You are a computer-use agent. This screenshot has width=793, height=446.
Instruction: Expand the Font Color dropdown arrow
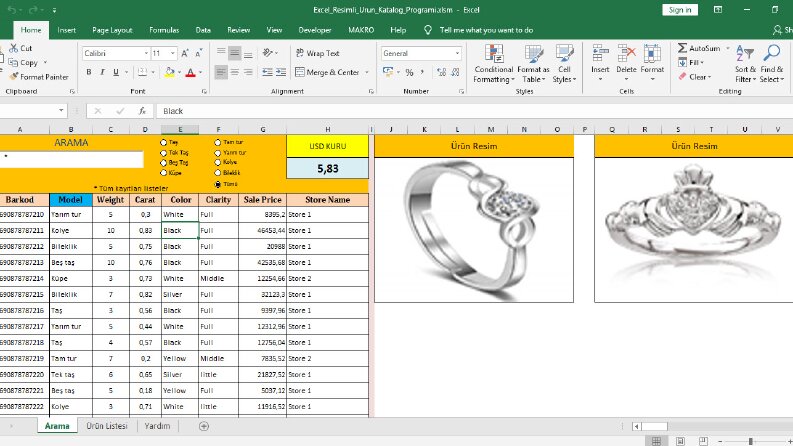pos(200,72)
